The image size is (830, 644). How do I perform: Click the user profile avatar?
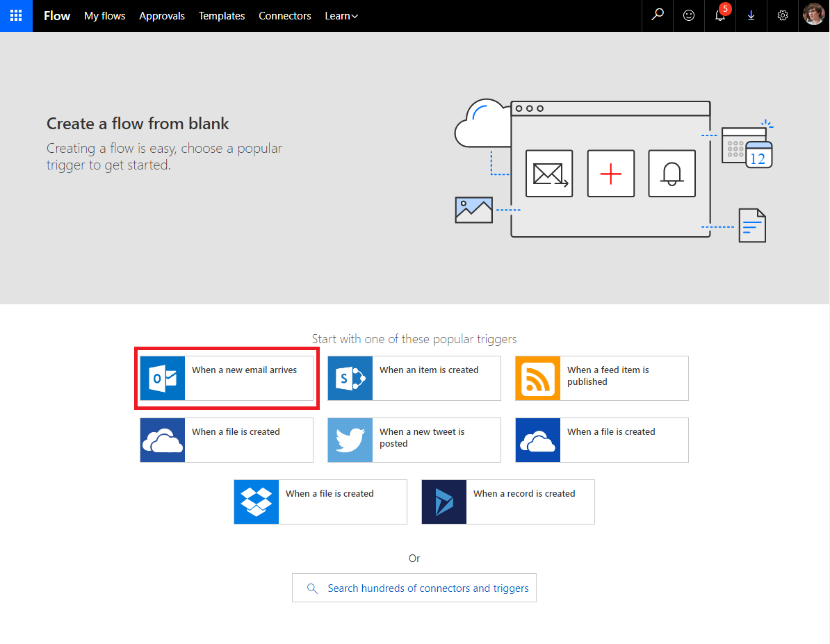tap(813, 15)
